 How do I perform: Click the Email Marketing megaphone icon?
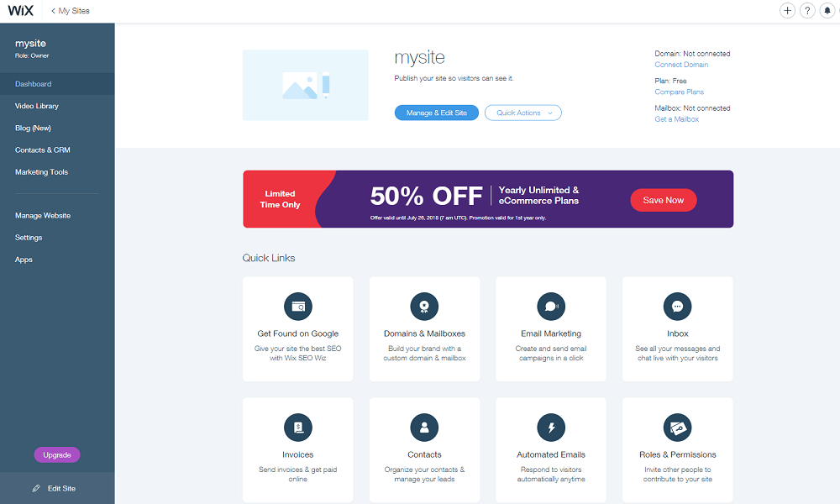click(x=551, y=307)
